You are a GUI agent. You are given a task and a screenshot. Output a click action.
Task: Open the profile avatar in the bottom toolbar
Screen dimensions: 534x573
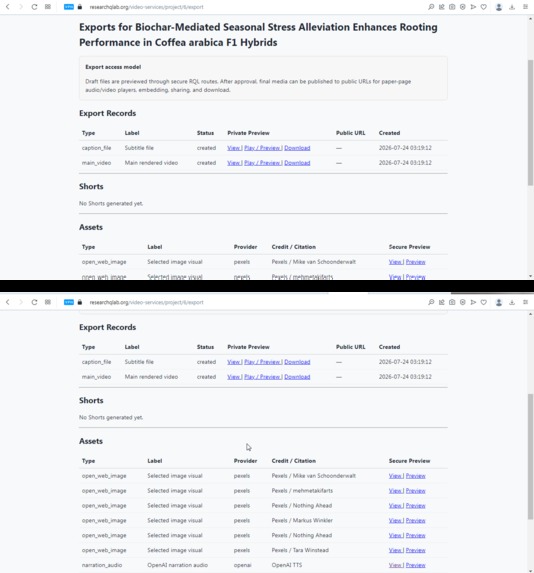click(499, 302)
